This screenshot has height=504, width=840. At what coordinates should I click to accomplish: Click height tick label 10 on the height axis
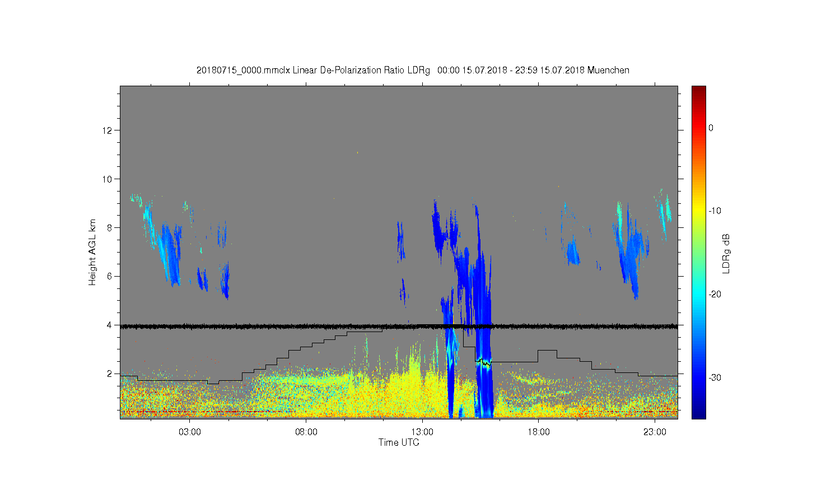point(108,179)
